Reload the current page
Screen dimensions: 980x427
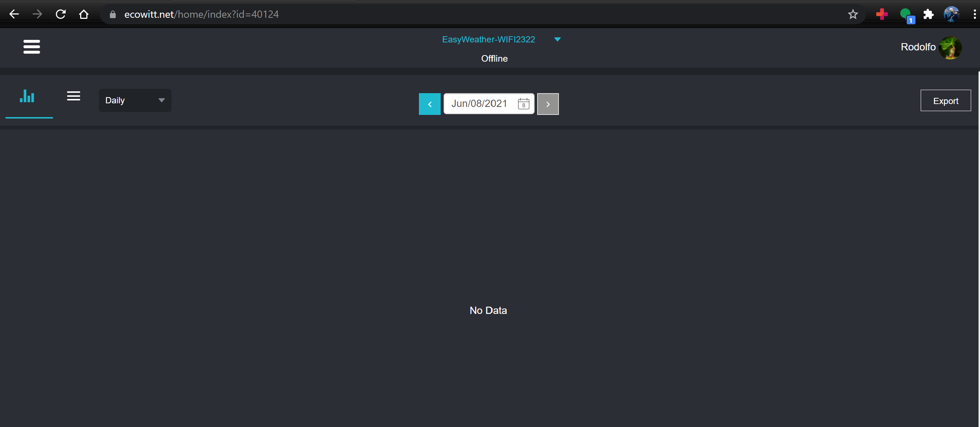click(x=61, y=14)
